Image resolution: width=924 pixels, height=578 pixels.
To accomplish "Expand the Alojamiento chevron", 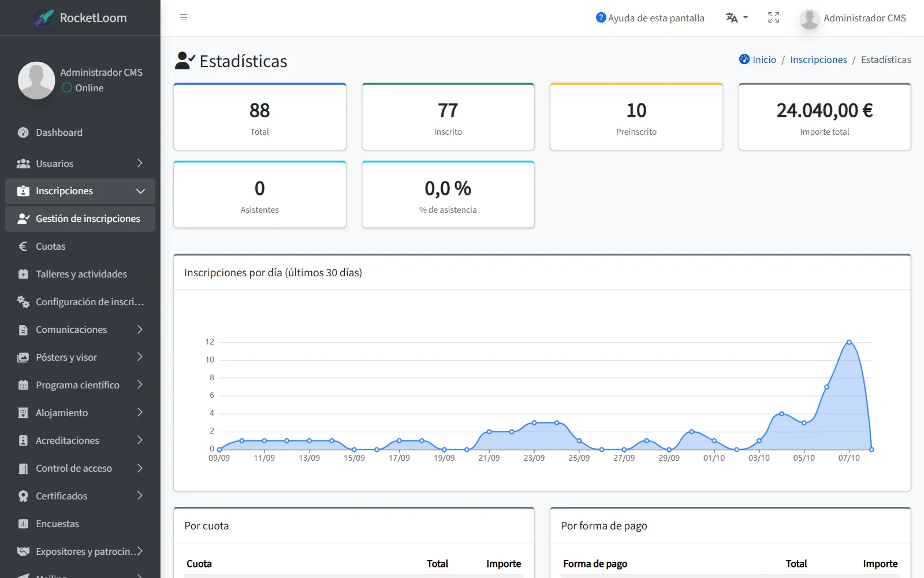I will point(140,412).
